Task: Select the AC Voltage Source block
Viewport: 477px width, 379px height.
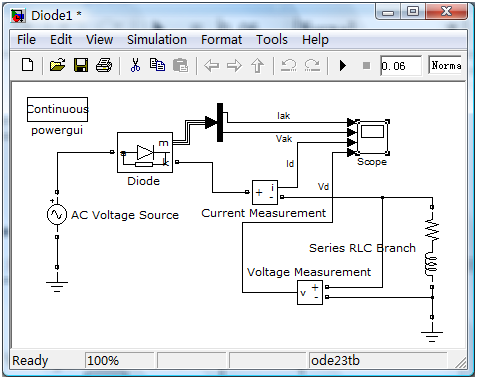Action: [x=57, y=215]
